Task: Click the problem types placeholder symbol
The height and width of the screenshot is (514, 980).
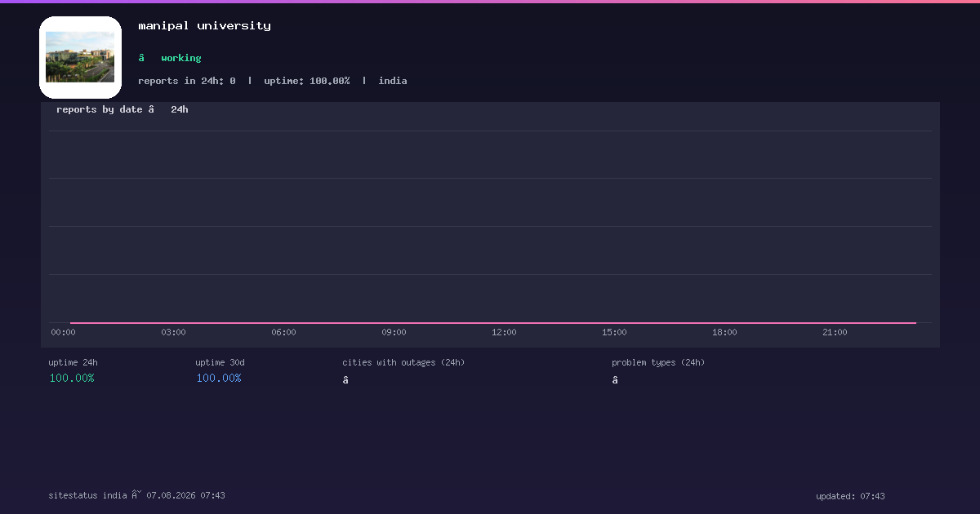Action: pos(615,380)
